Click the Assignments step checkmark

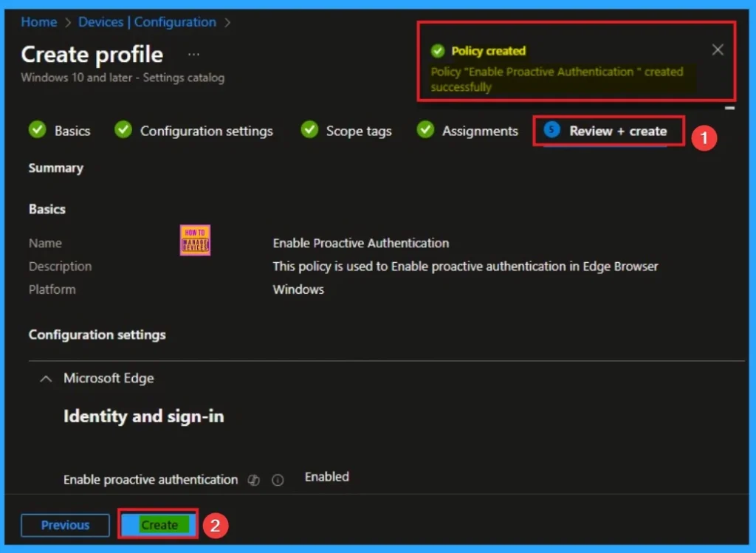pyautogui.click(x=426, y=130)
